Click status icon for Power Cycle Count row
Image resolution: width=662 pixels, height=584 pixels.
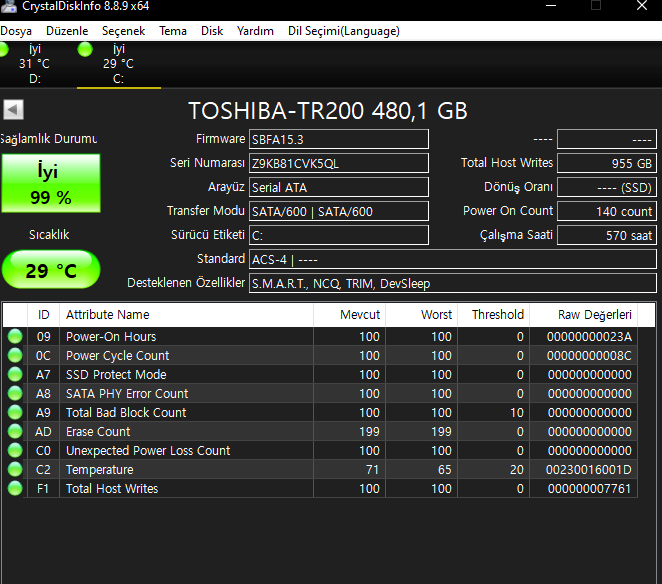coord(15,356)
